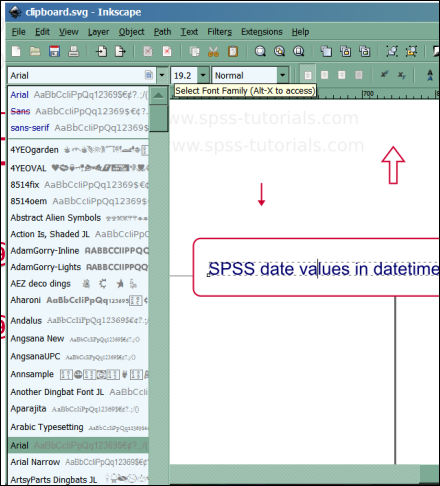The image size is (440, 486).
Task: Toggle center text alignment
Action: click(x=324, y=75)
